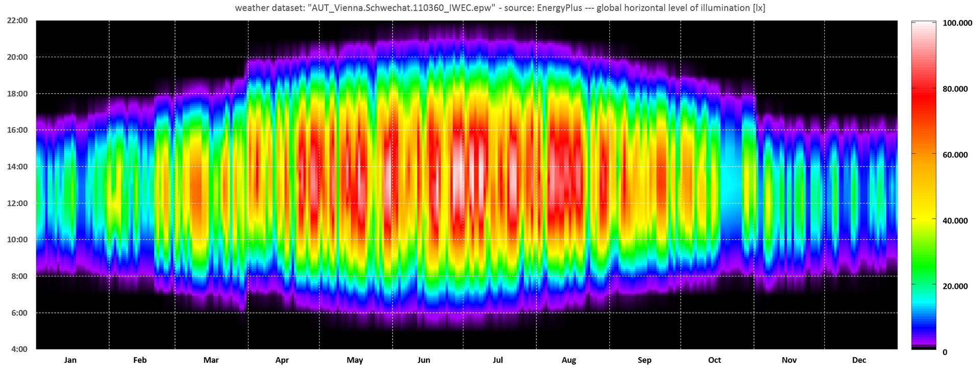980x372 pixels.
Task: Click the 'Apr' month label
Action: (282, 360)
